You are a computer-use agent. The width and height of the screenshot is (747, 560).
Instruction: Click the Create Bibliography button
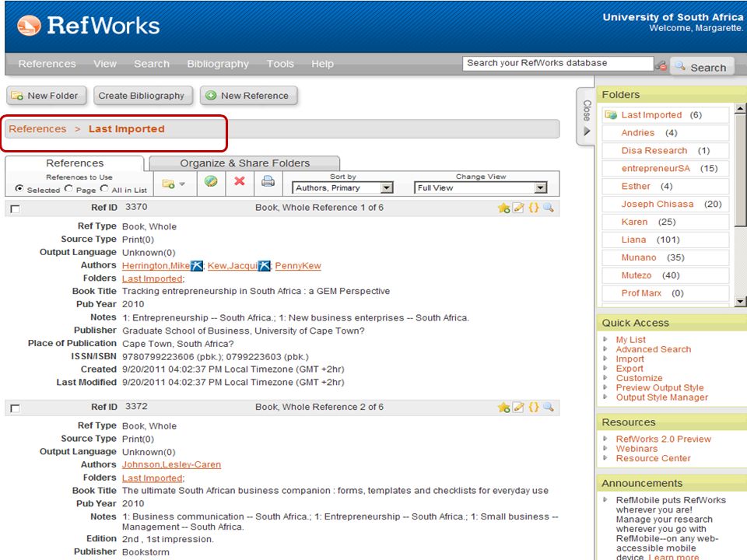(143, 96)
